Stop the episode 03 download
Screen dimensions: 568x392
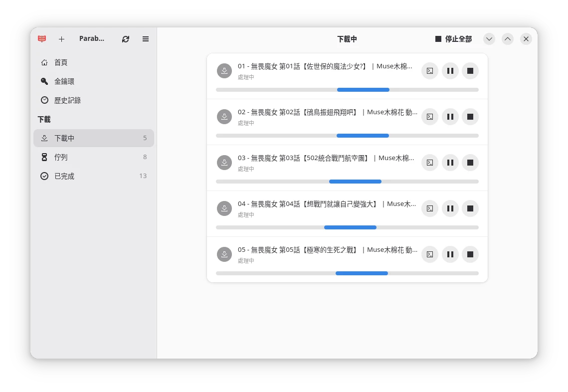(x=470, y=163)
